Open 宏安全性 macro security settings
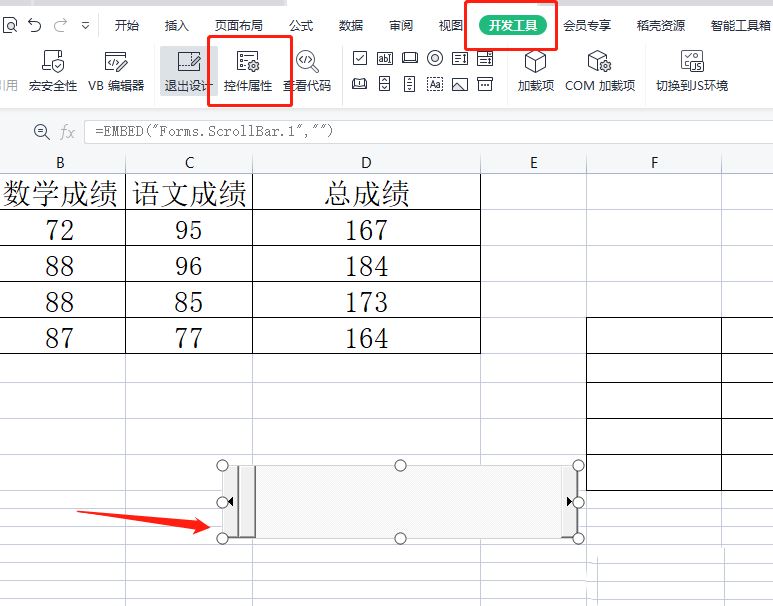The width and height of the screenshot is (773, 606). click(53, 71)
